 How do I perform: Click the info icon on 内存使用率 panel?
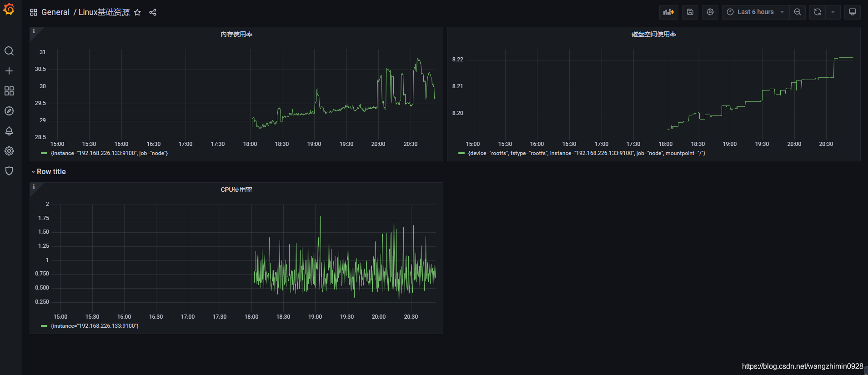pyautogui.click(x=34, y=31)
